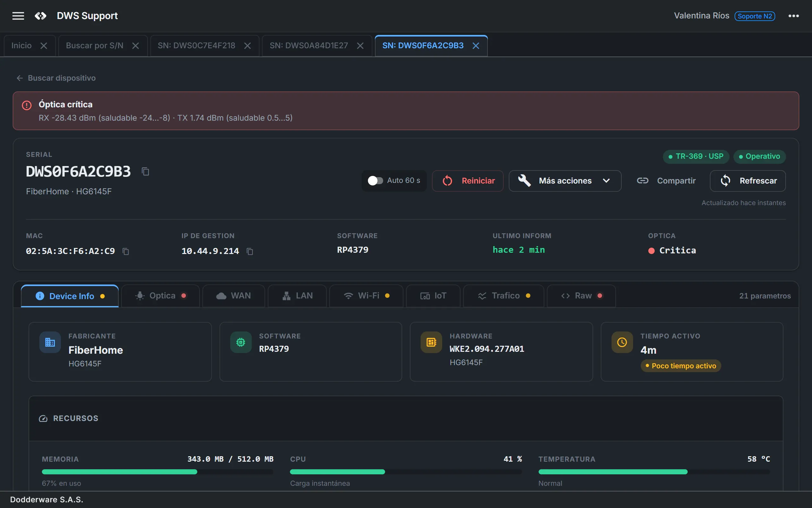This screenshot has width=812, height=508.
Task: Click the Memoria usage progress bar
Action: click(x=157, y=472)
